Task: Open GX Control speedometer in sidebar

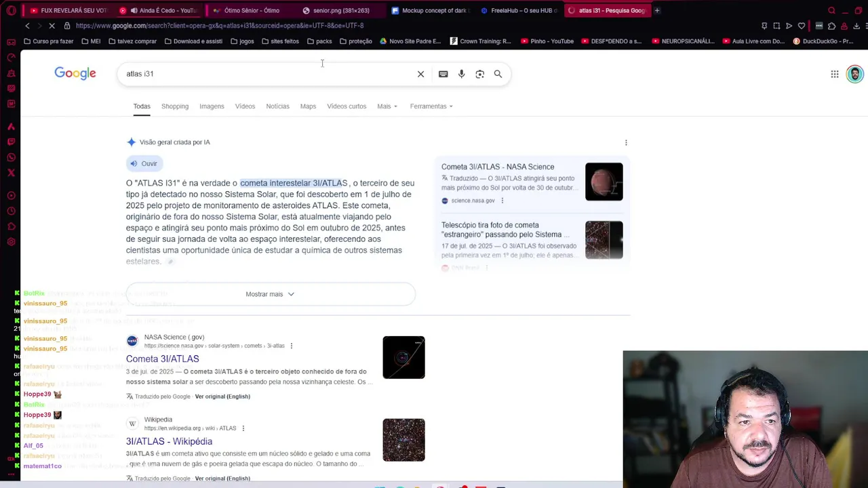Action: click(11, 57)
